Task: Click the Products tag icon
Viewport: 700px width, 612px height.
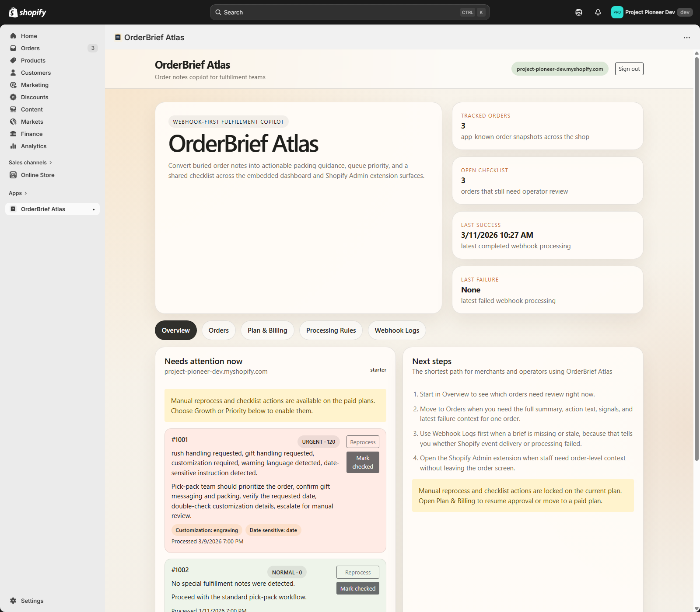Action: [13, 60]
